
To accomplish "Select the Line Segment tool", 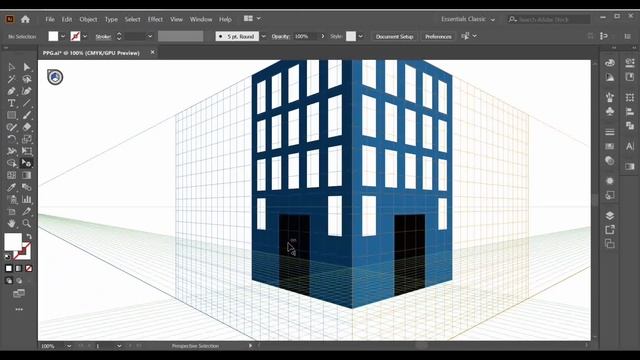I will [x=27, y=103].
